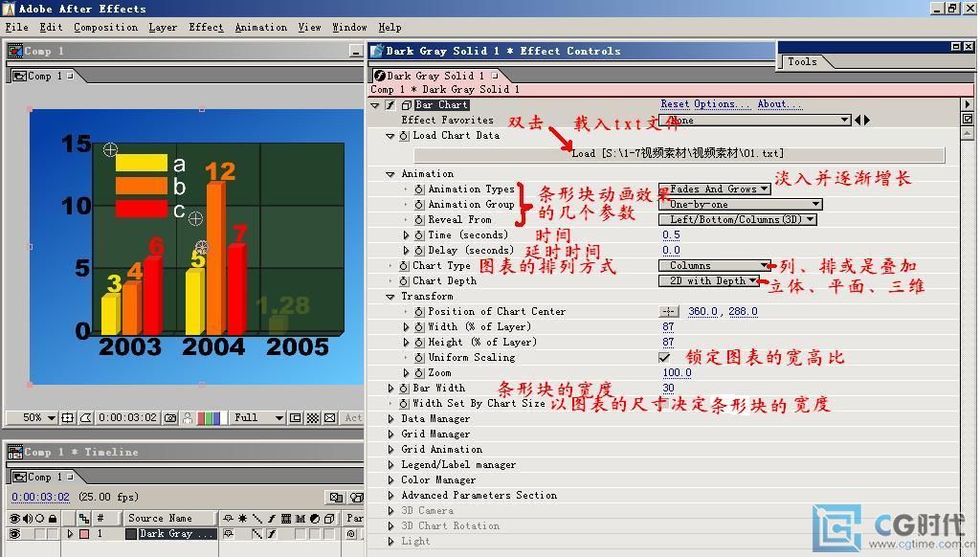
Task: Select the Tools tab
Action: pos(803,61)
